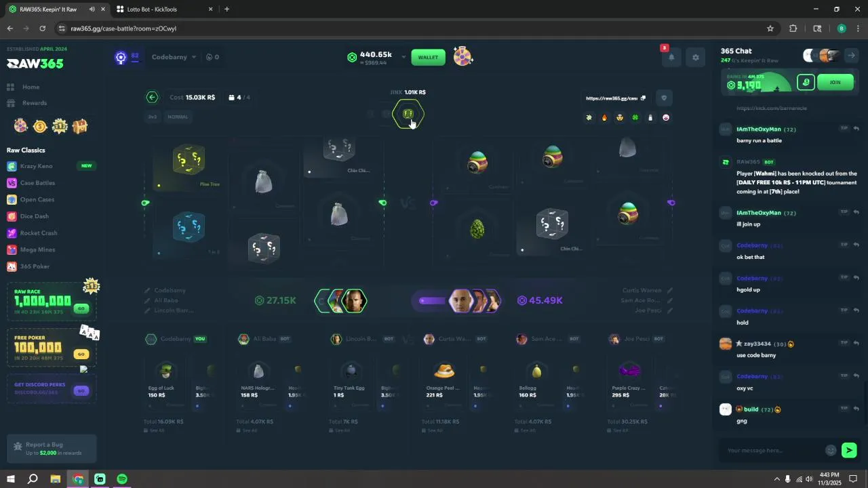This screenshot has height=488, width=868.
Task: Click the donut reward icon
Action: point(21,126)
